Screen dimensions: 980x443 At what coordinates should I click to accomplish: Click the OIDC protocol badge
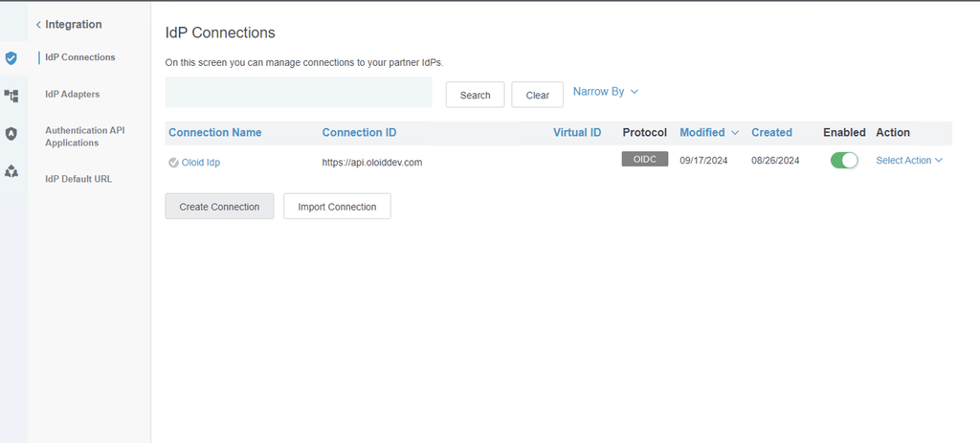[645, 159]
